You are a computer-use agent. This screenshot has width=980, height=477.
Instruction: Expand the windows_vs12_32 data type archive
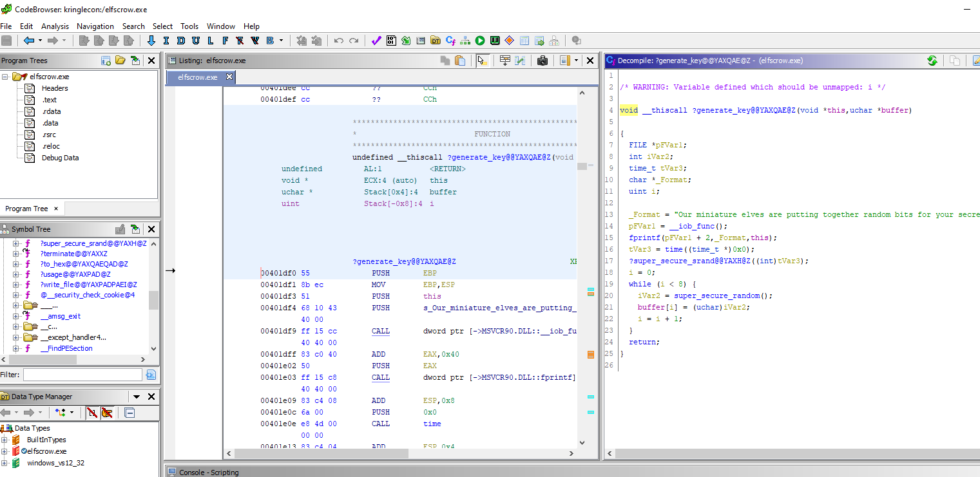click(5, 463)
